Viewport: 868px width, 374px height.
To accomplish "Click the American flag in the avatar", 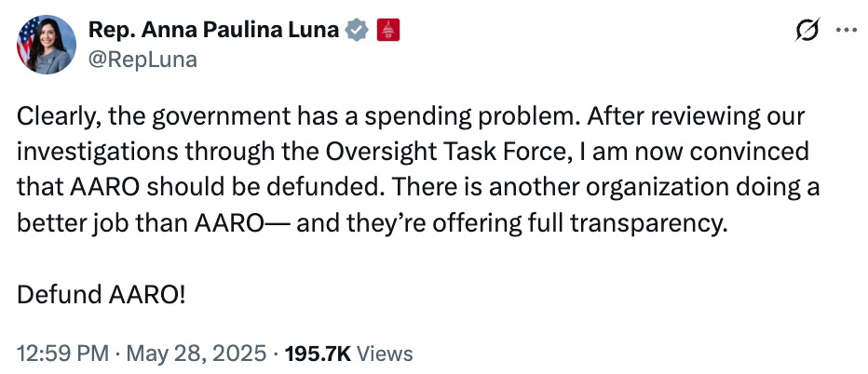I will [x=26, y=37].
